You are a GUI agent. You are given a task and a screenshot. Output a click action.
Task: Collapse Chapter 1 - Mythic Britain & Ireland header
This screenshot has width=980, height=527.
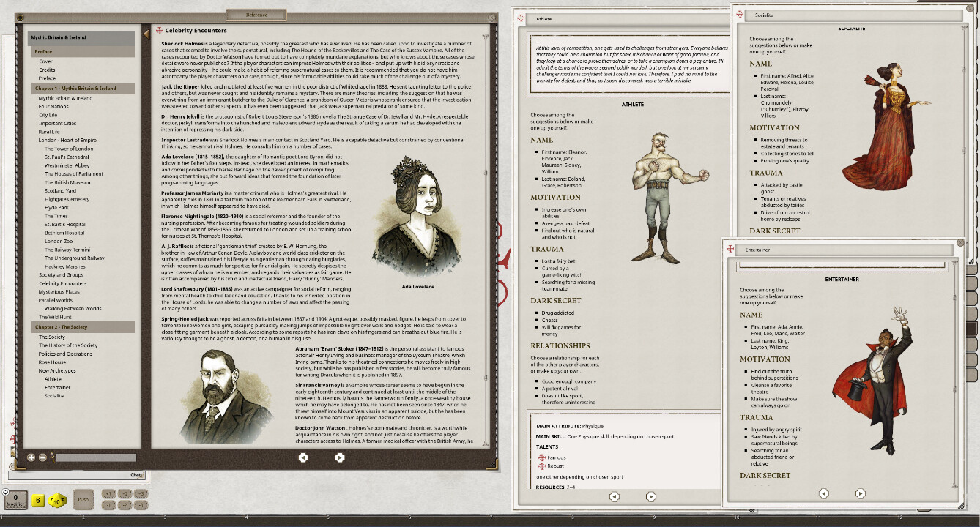point(83,88)
